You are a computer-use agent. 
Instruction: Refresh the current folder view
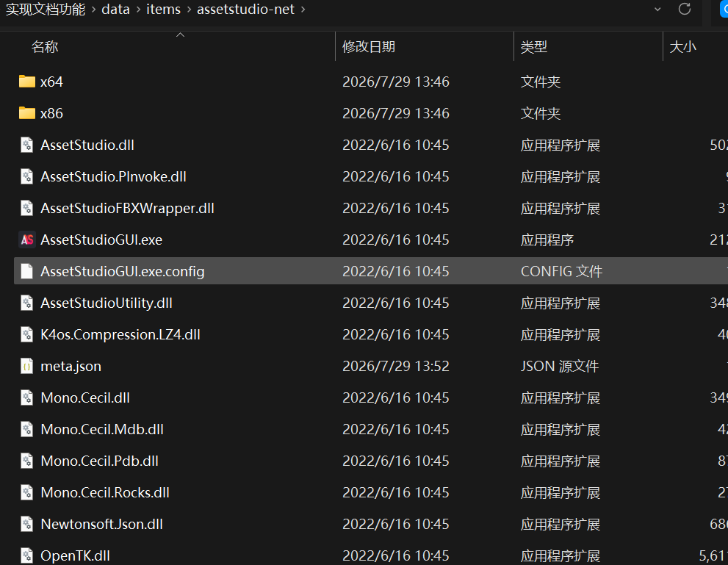point(685,9)
